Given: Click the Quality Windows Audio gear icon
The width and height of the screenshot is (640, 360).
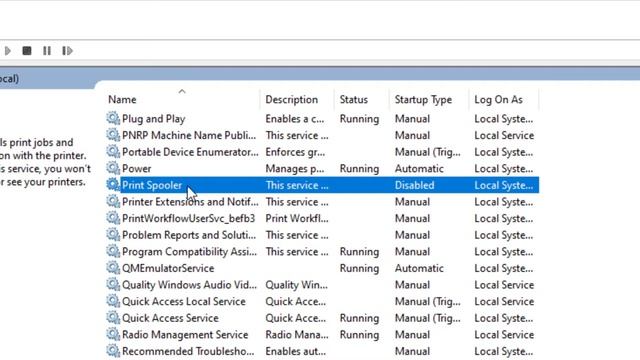Looking at the screenshot, I should (x=113, y=284).
